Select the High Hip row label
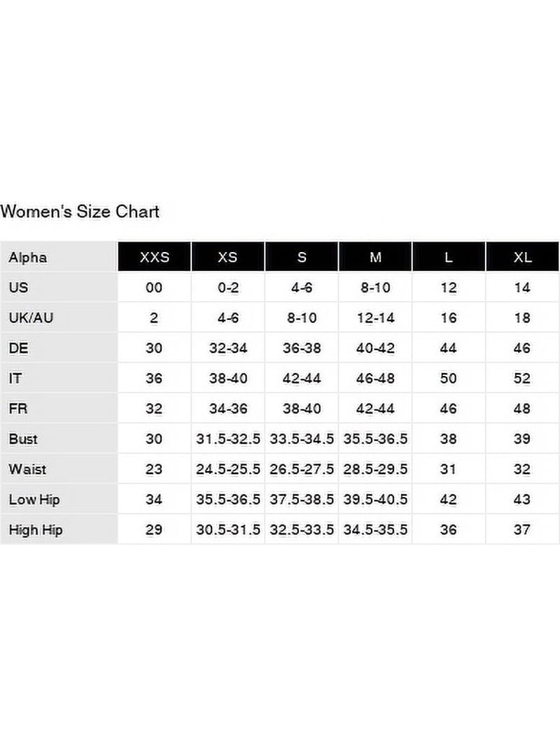 click(35, 530)
